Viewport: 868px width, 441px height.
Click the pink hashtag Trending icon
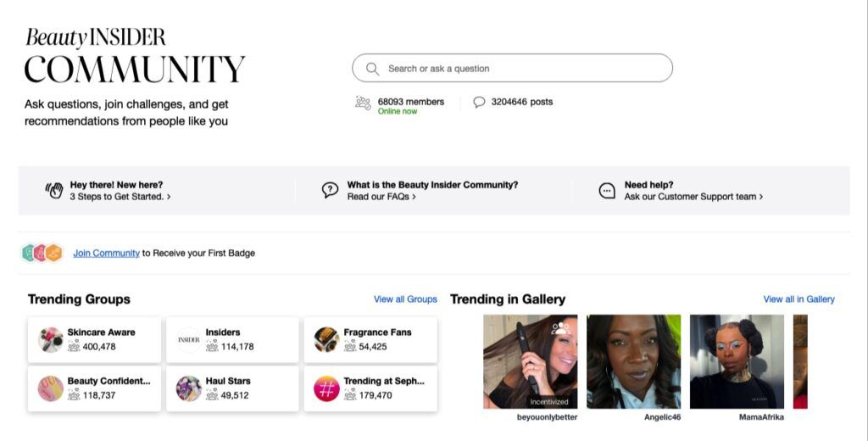[326, 388]
